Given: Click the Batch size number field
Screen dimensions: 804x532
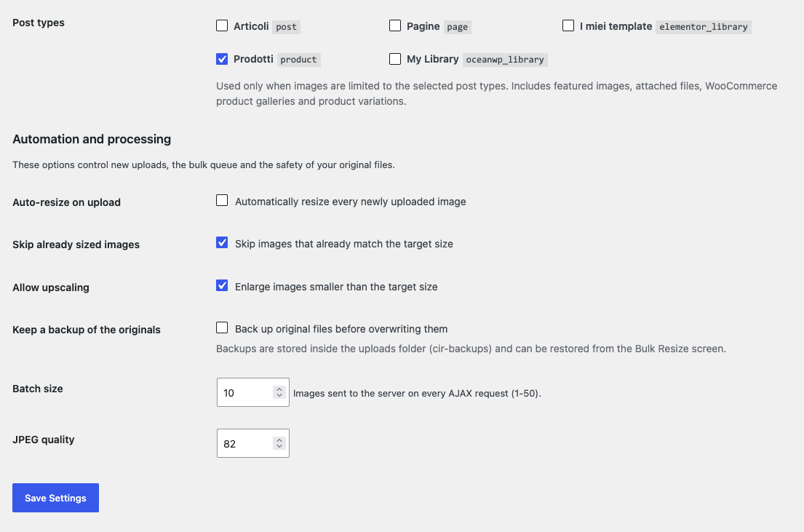Looking at the screenshot, I should coord(252,392).
